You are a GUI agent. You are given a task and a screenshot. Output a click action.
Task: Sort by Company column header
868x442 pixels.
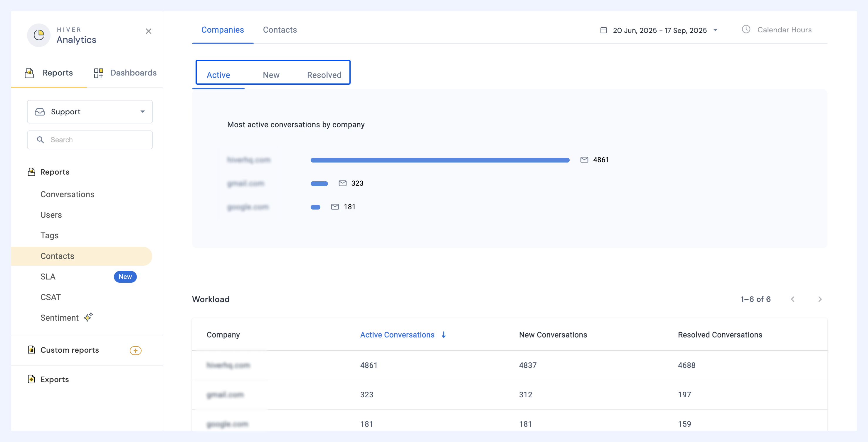(223, 335)
